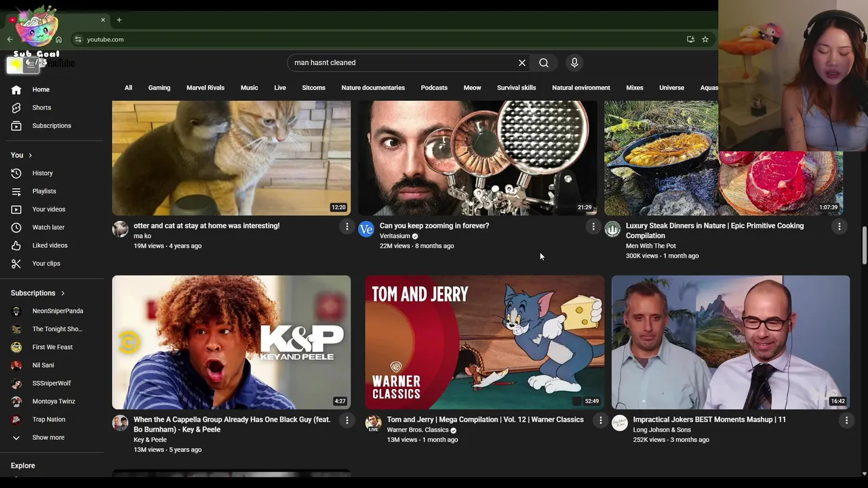Select the Podcasts filter chip
Image resolution: width=868 pixels, height=488 pixels.
click(x=434, y=87)
